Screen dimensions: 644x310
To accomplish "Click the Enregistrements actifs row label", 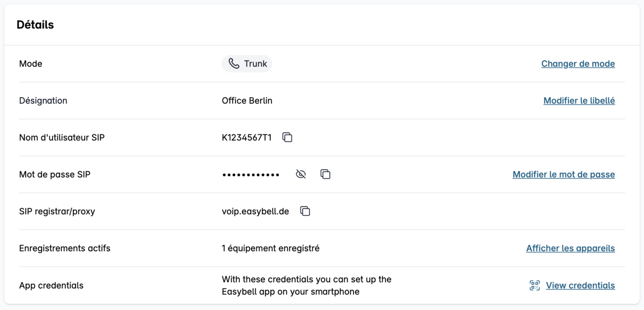I will [64, 248].
